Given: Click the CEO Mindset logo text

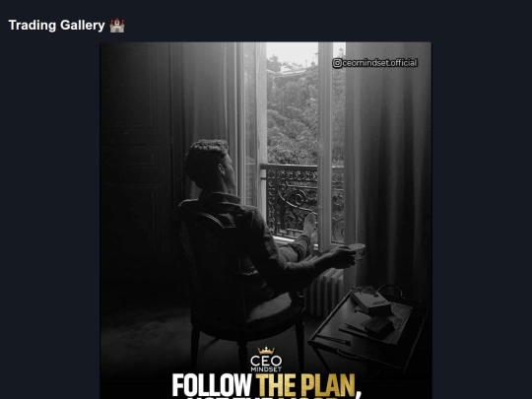Looking at the screenshot, I should [x=266, y=364].
